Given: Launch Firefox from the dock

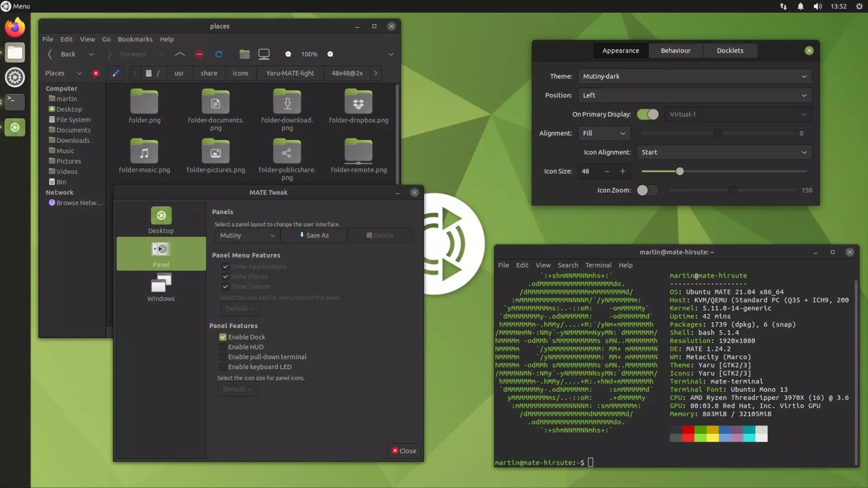Looking at the screenshot, I should [x=15, y=28].
